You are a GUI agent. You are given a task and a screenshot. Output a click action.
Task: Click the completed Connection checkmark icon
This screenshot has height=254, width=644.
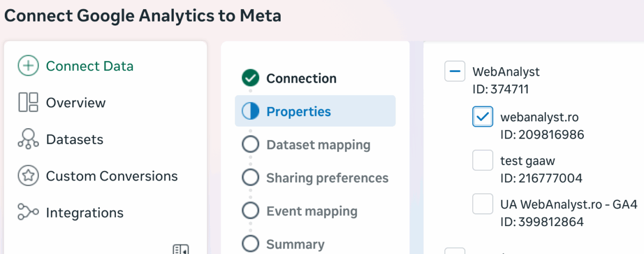pyautogui.click(x=251, y=78)
